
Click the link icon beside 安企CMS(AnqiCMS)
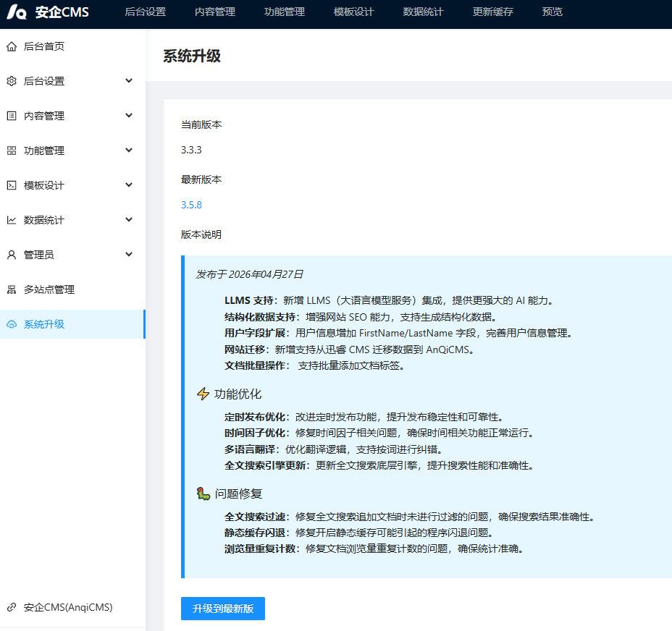[12, 607]
